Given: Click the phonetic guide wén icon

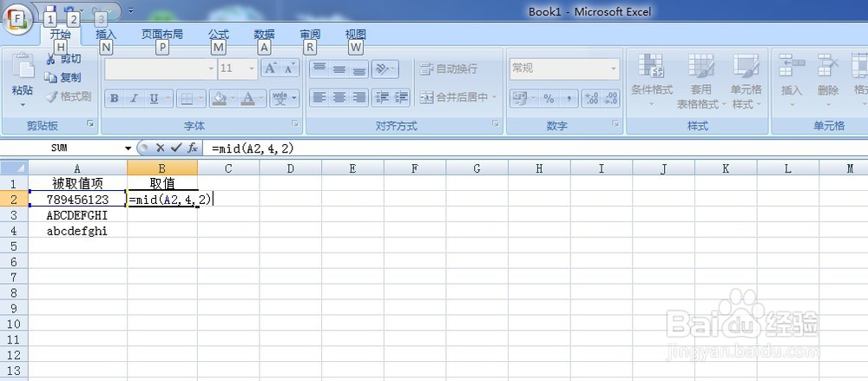Looking at the screenshot, I should coord(280,99).
